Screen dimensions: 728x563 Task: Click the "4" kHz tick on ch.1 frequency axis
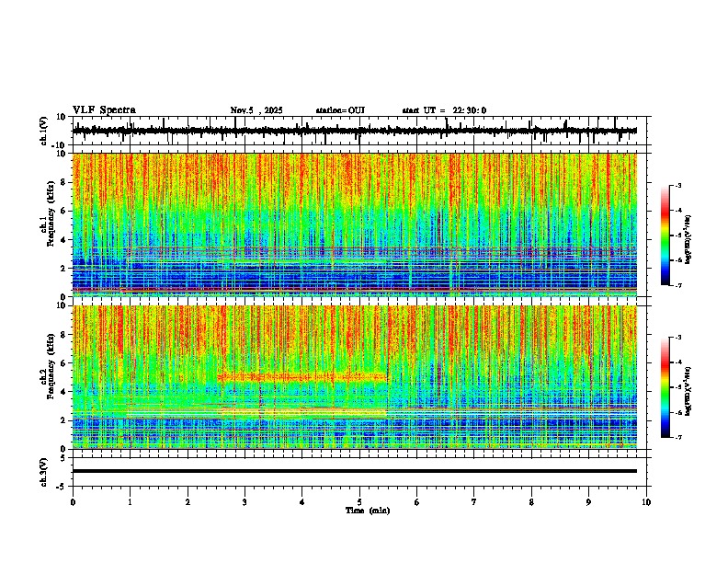pos(64,240)
